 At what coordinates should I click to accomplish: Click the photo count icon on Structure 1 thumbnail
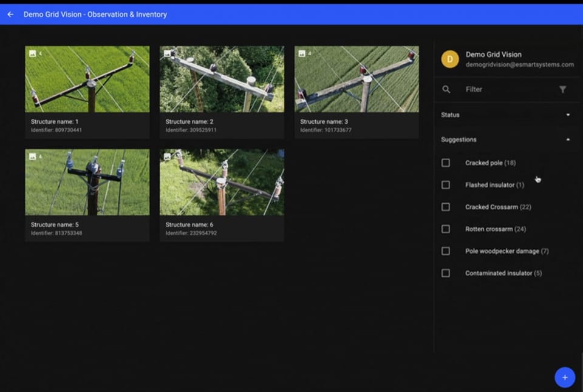33,53
